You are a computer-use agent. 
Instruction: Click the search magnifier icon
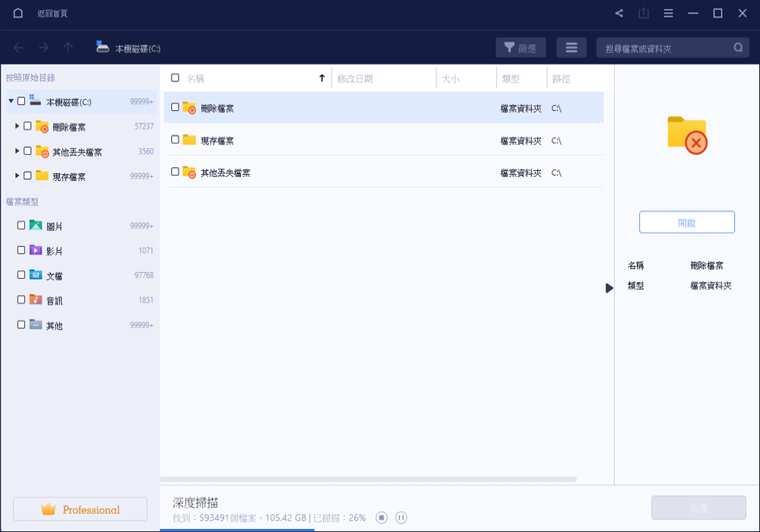tap(738, 48)
